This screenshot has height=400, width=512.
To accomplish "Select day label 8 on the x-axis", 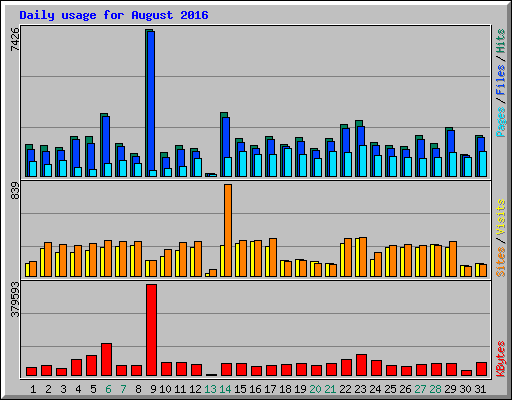I will pos(138,389).
